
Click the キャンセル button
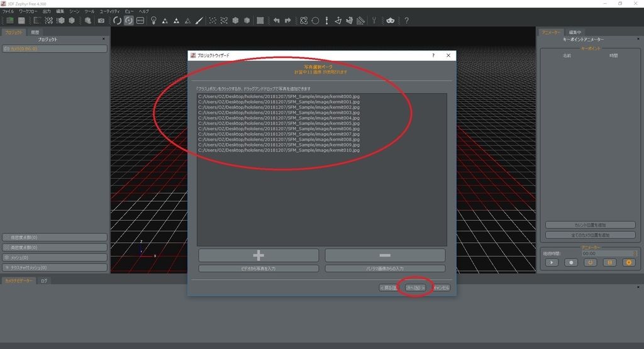coord(441,288)
